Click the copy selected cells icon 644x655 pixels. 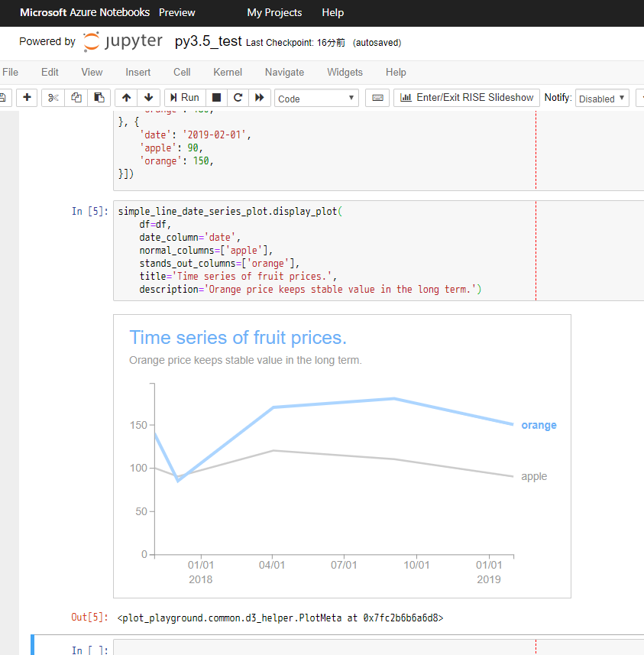tap(76, 98)
